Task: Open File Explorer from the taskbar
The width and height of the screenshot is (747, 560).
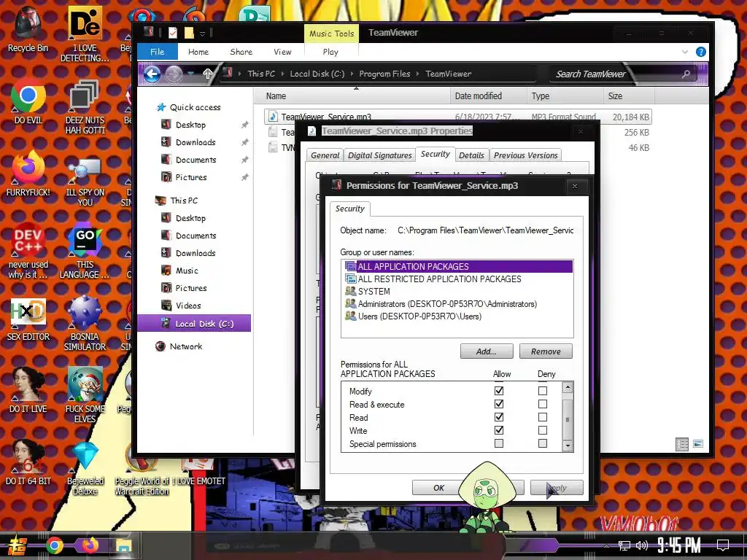Action: 123,545
